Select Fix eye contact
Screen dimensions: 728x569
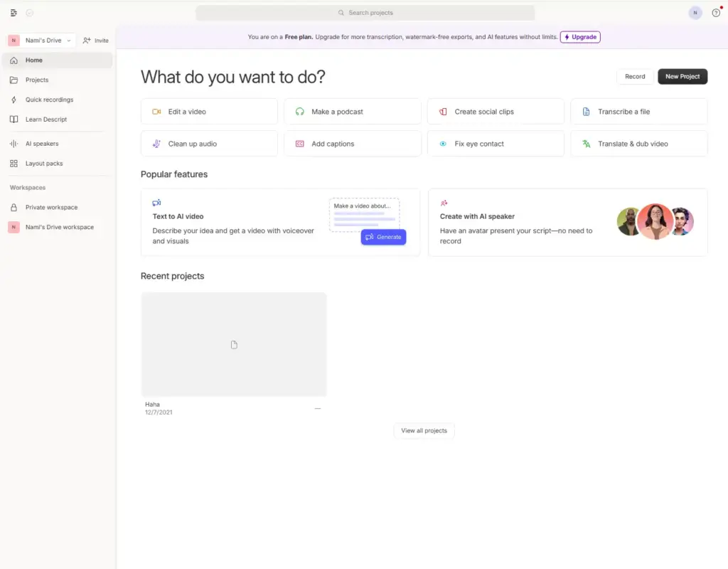[496, 144]
